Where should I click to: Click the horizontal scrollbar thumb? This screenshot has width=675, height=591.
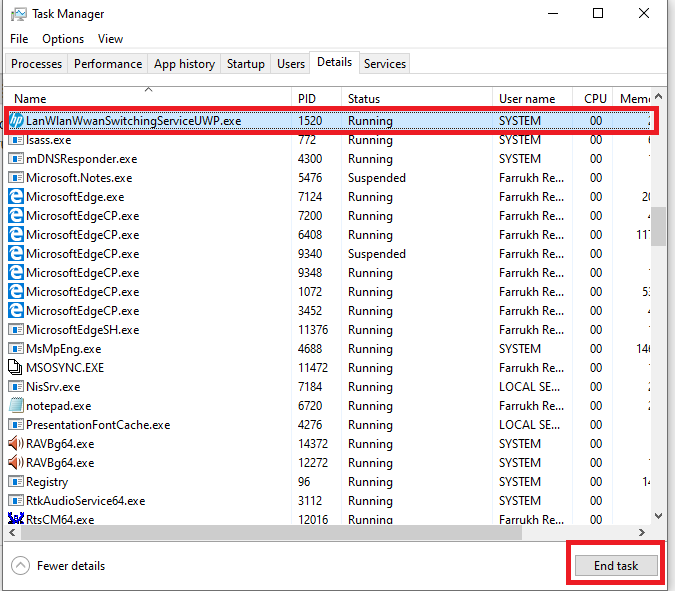coord(271,532)
